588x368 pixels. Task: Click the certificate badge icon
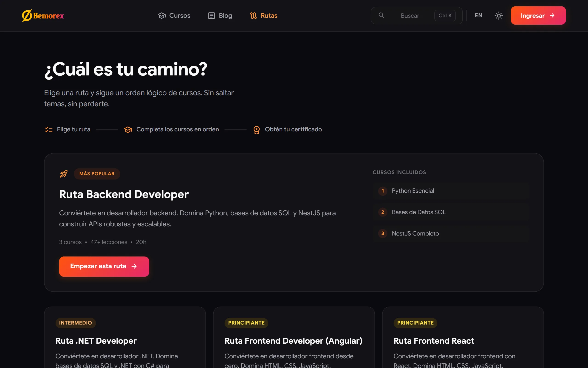coord(257,130)
